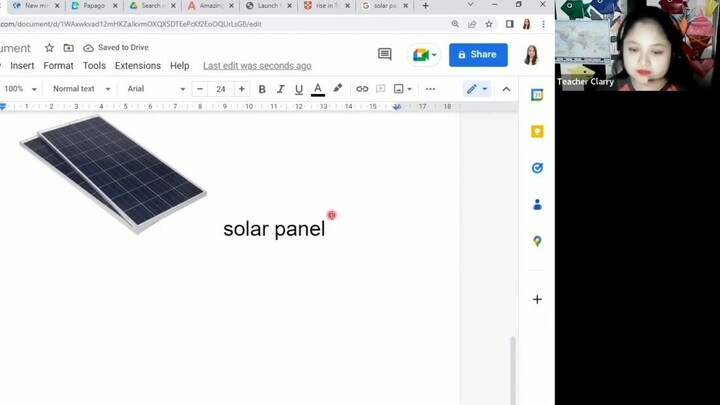Open the Chrome three-dot menu
This screenshot has height=405, width=720.
click(x=544, y=24)
